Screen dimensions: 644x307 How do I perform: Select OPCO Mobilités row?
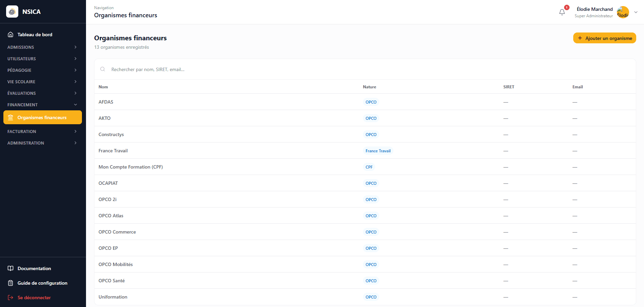pos(365,264)
